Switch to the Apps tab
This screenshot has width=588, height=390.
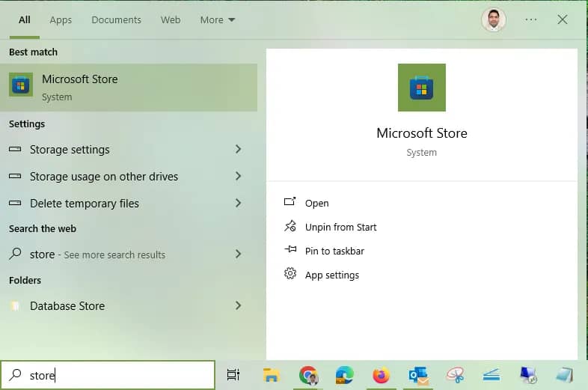61,20
